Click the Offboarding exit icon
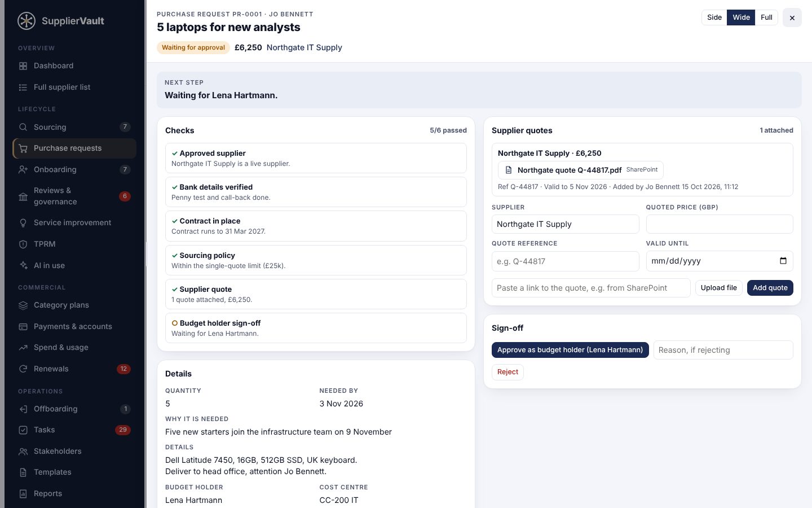This screenshot has height=508, width=812. (23, 409)
